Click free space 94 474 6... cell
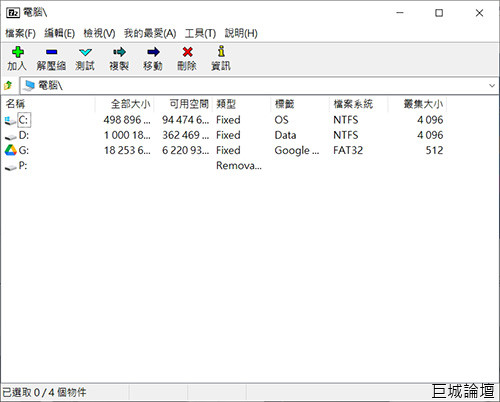The image size is (500, 402). pos(186,120)
